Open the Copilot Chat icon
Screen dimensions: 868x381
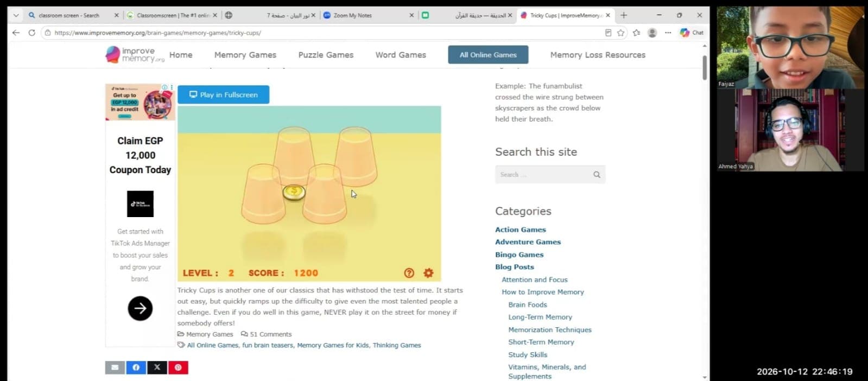pos(692,33)
